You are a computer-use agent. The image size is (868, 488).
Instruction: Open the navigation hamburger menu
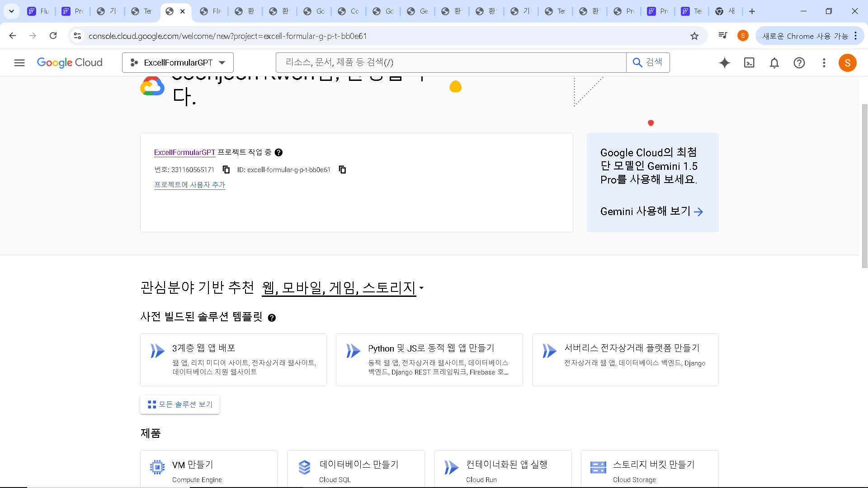(19, 63)
